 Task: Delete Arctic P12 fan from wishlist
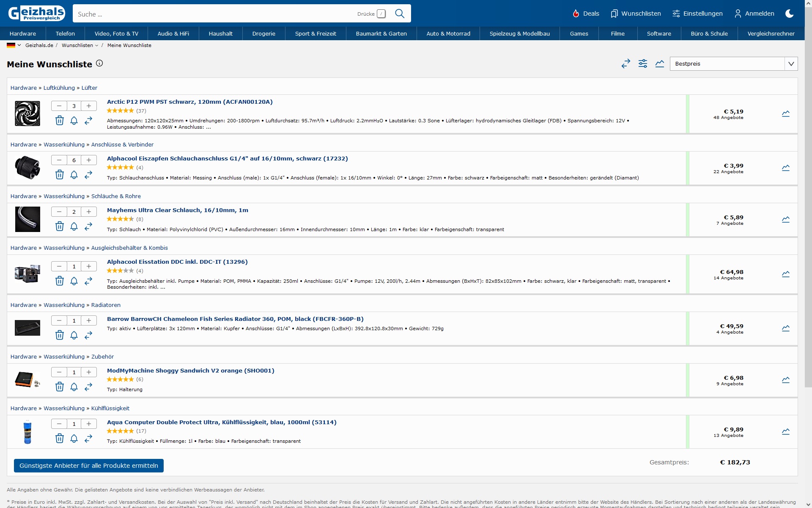point(60,121)
